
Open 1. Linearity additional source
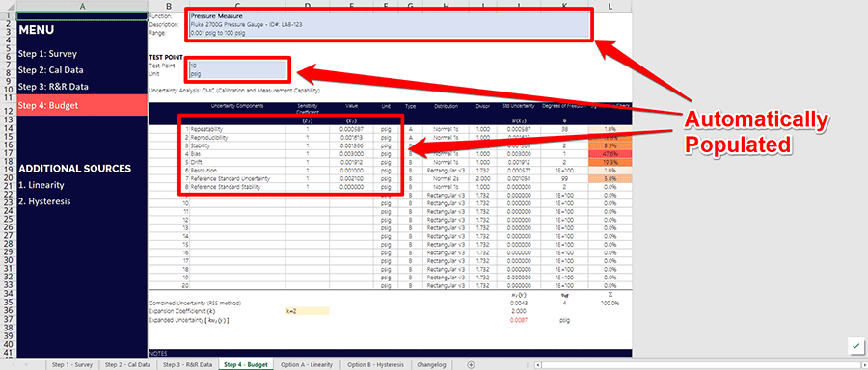(41, 185)
